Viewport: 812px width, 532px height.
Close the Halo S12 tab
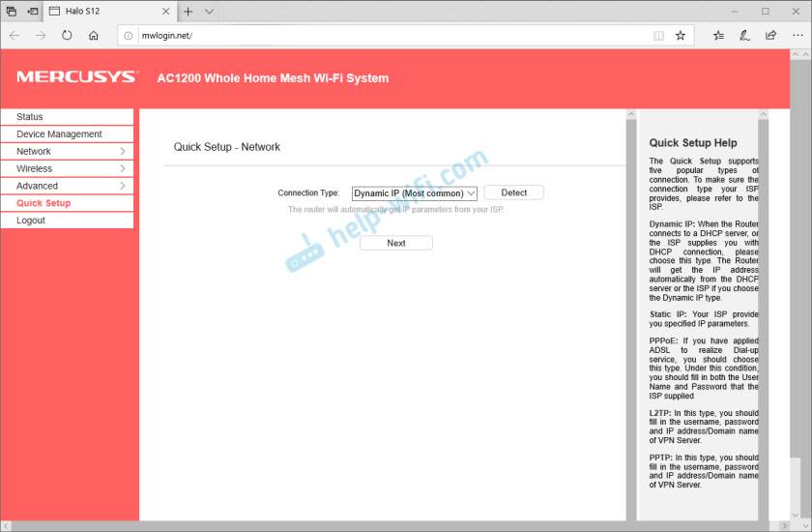point(165,11)
